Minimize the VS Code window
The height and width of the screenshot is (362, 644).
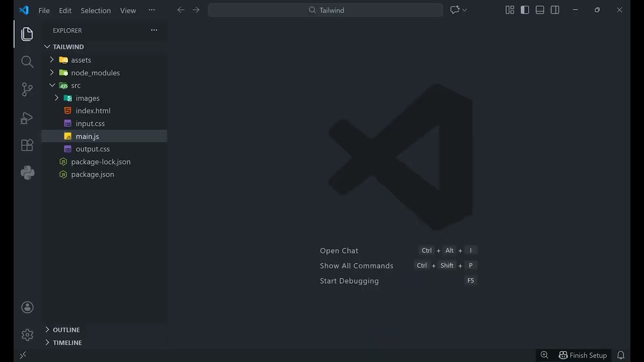(x=575, y=10)
